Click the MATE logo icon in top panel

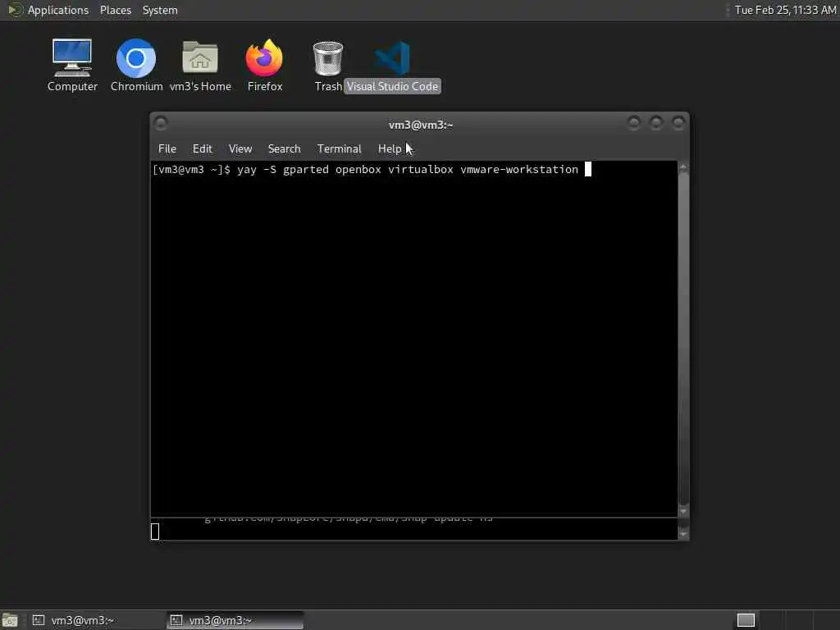[15, 10]
